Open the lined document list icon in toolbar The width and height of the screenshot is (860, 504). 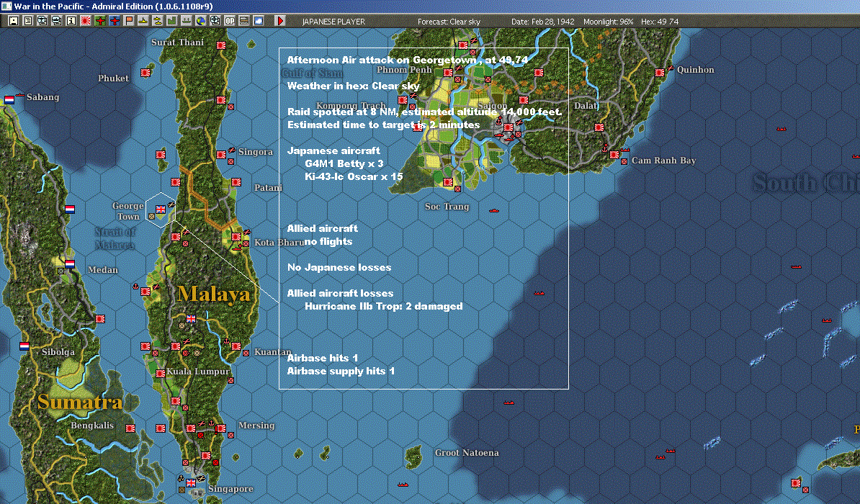point(28,21)
